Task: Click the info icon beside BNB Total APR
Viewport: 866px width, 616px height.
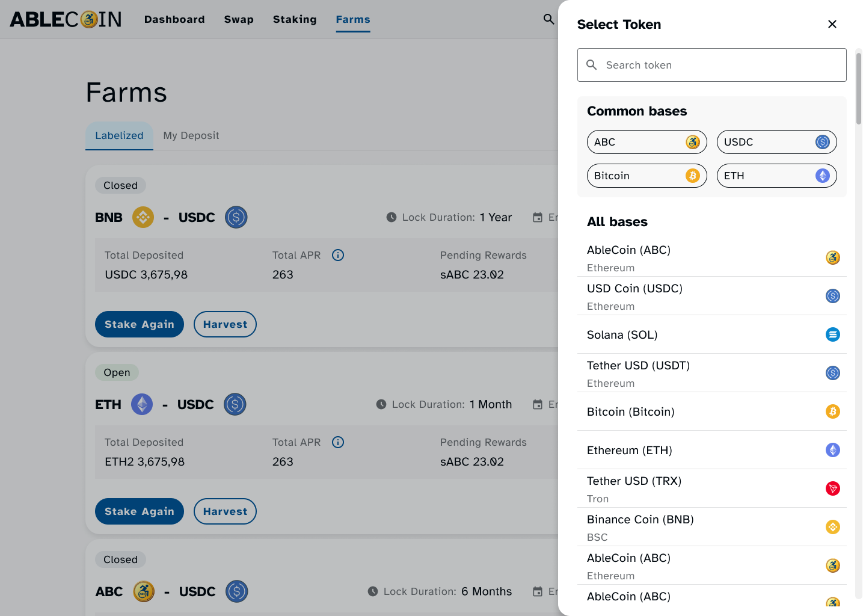Action: [338, 255]
